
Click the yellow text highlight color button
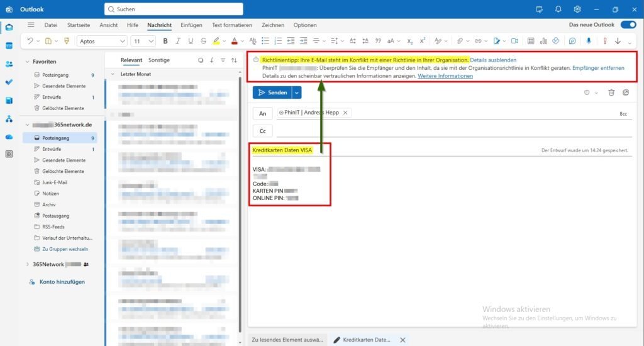click(x=216, y=41)
